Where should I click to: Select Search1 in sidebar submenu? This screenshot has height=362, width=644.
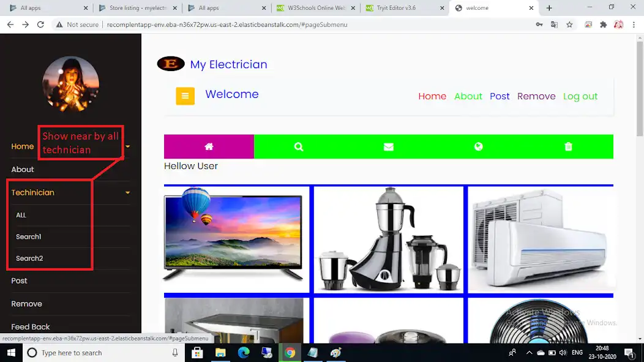28,236
